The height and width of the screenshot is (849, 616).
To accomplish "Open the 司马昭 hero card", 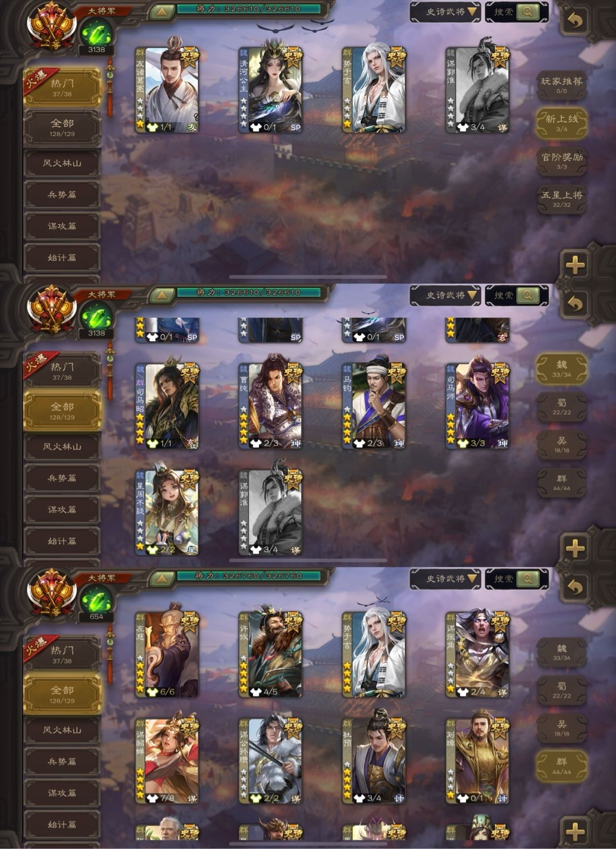I will (x=167, y=406).
